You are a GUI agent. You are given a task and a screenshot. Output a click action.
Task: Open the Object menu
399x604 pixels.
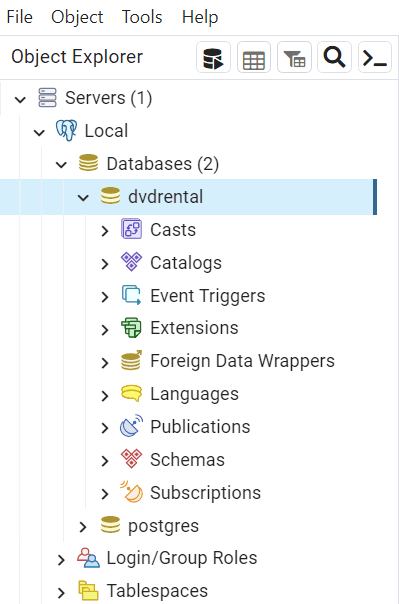[x=77, y=17]
